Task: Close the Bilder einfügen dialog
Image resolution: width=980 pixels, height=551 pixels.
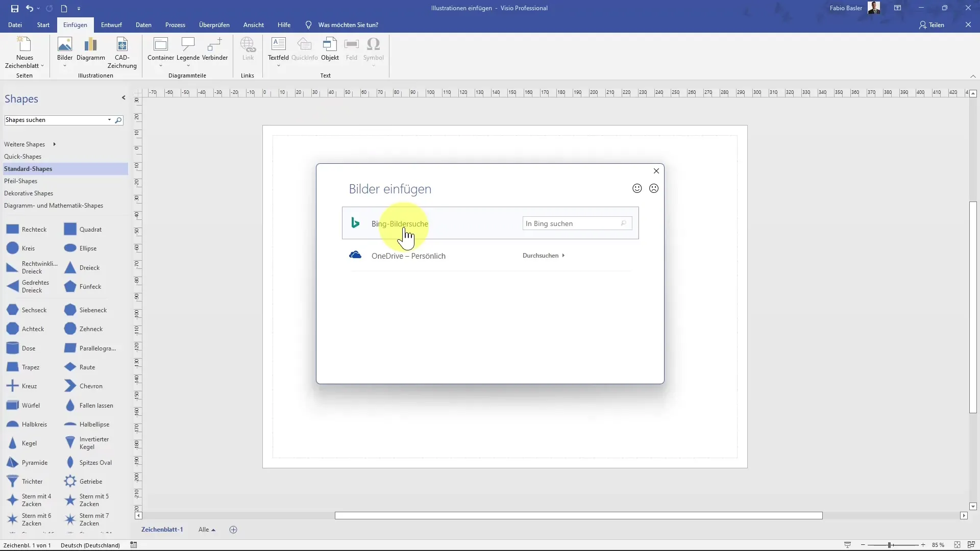Action: pos(656,171)
